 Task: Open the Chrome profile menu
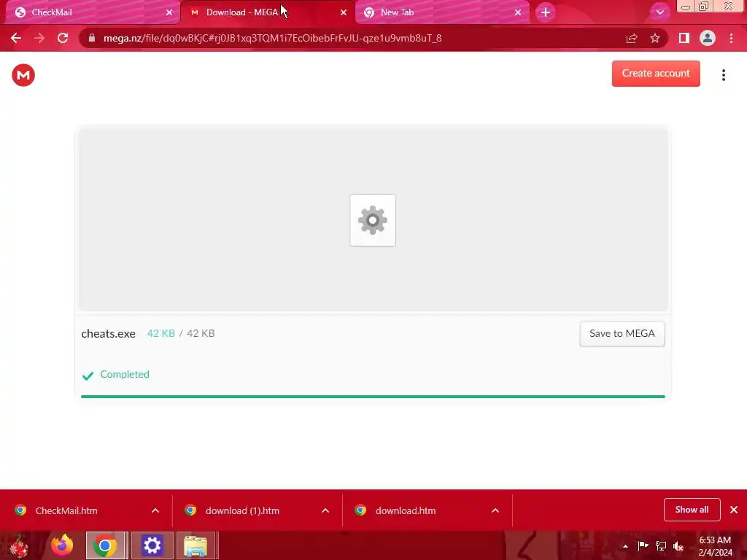(708, 38)
